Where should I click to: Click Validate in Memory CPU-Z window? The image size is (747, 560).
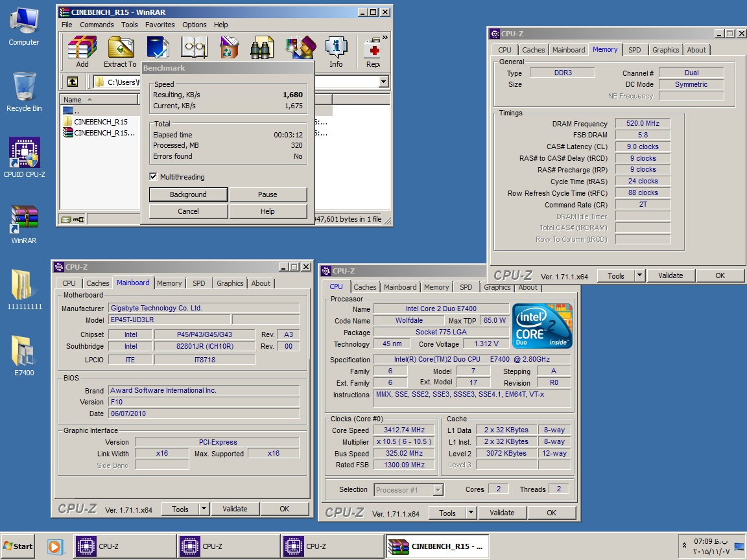[670, 275]
